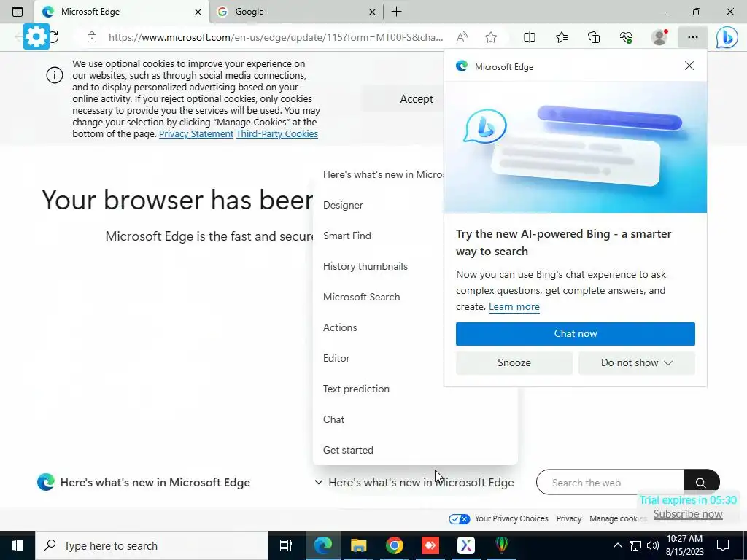Reload the page with the refresh icon
Viewport: 747px width, 560px height.
tap(54, 36)
